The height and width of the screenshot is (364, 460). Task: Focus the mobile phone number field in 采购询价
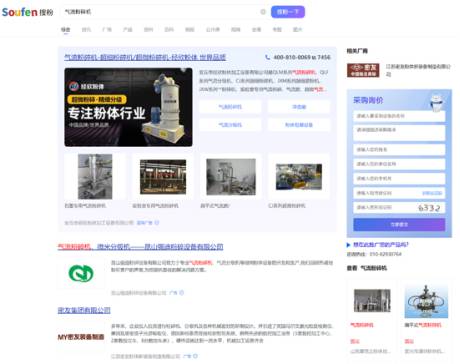[399, 179]
